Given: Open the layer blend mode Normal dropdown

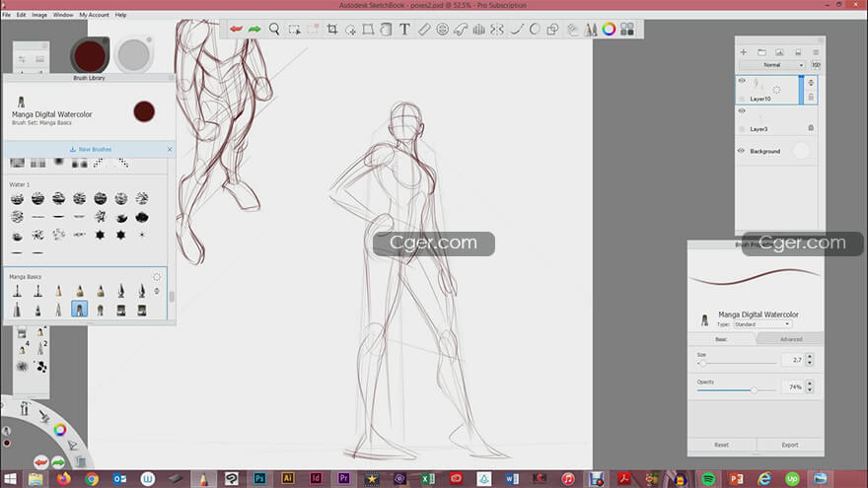Looking at the screenshot, I should [772, 65].
